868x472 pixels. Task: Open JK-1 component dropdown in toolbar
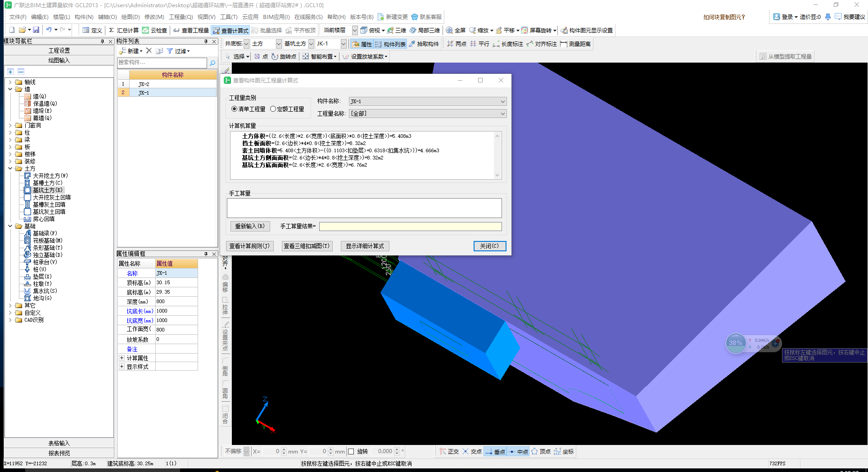pos(344,44)
